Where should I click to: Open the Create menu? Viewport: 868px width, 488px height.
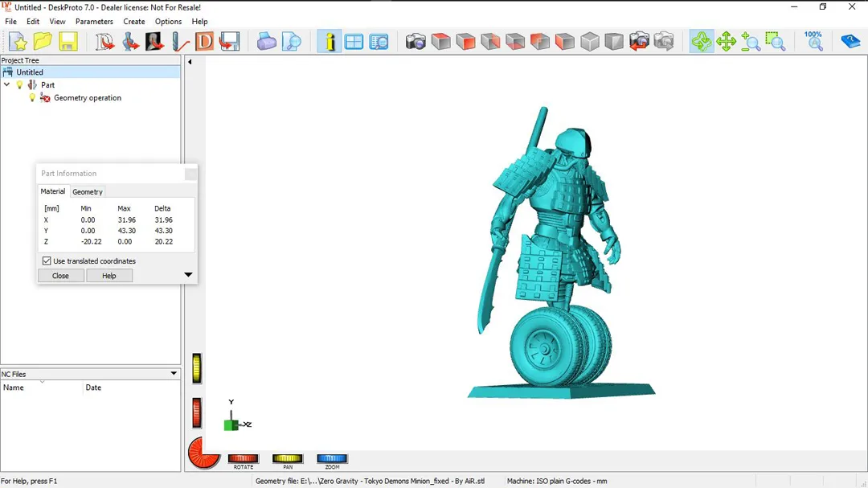pos(134,22)
